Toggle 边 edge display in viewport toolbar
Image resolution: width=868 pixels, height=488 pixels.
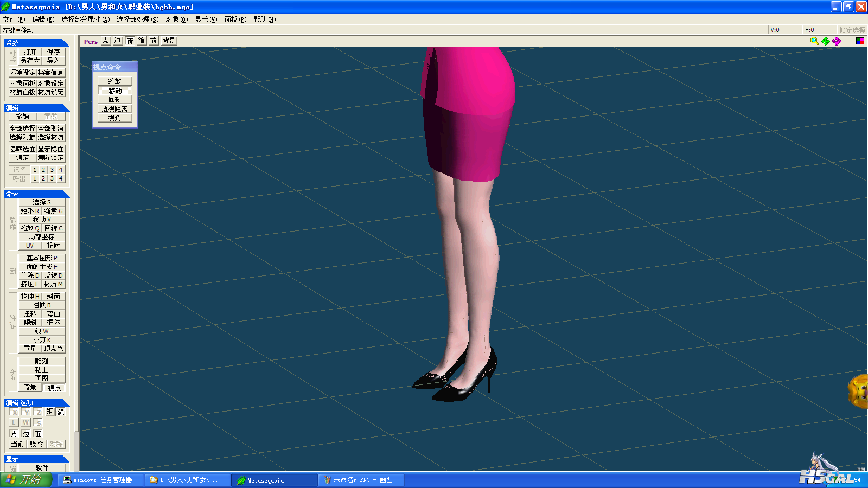(x=117, y=41)
